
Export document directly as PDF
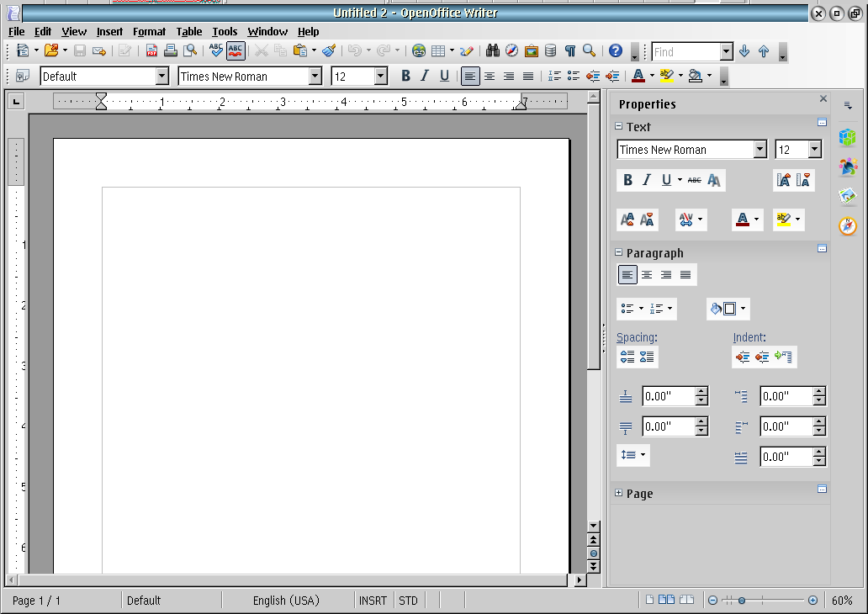[x=151, y=51]
